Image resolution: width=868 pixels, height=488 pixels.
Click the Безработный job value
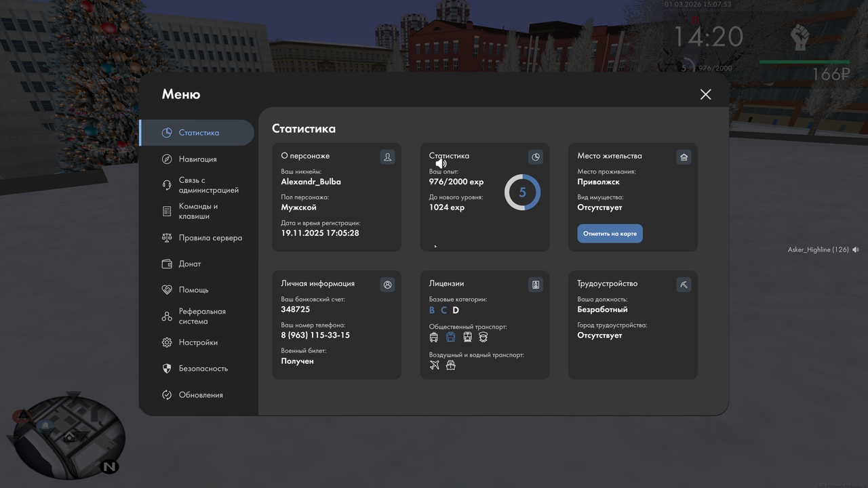[x=603, y=309]
